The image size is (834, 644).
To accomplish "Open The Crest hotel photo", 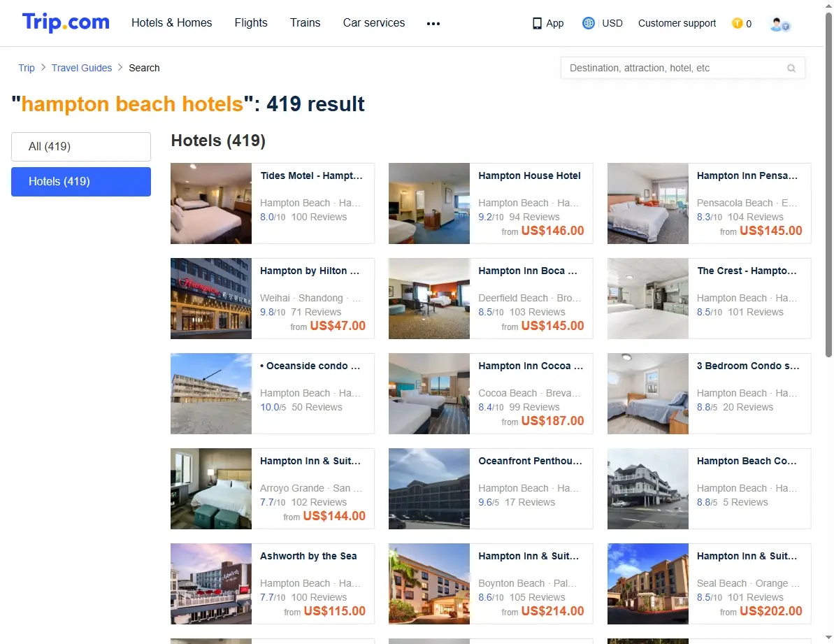I will point(648,299).
